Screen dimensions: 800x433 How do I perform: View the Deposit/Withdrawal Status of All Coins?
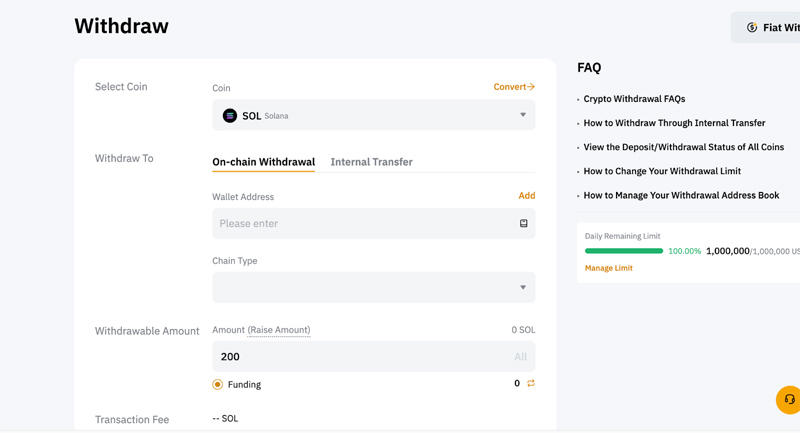684,147
